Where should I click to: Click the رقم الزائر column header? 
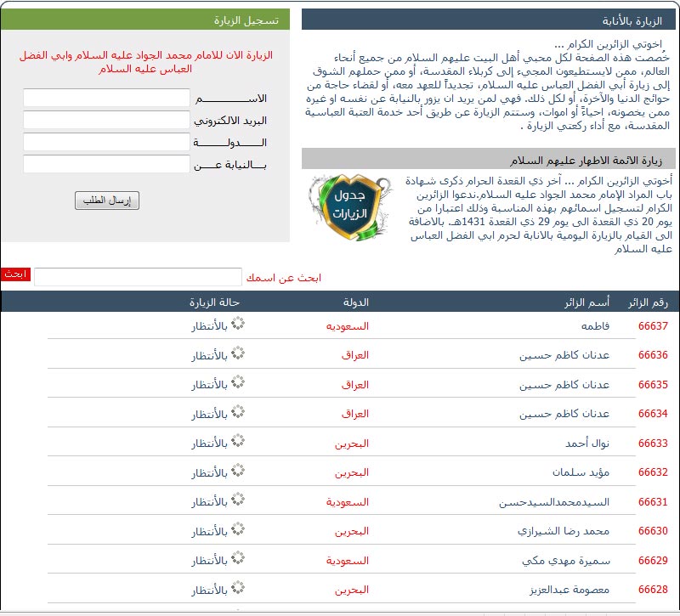coord(648,302)
